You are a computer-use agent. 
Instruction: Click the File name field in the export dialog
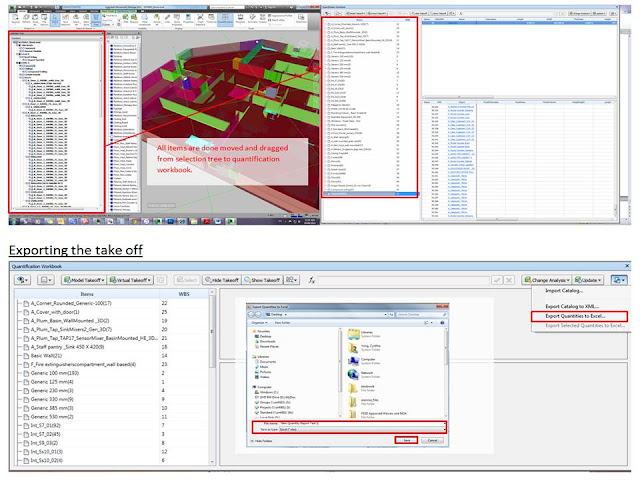[x=362, y=424]
